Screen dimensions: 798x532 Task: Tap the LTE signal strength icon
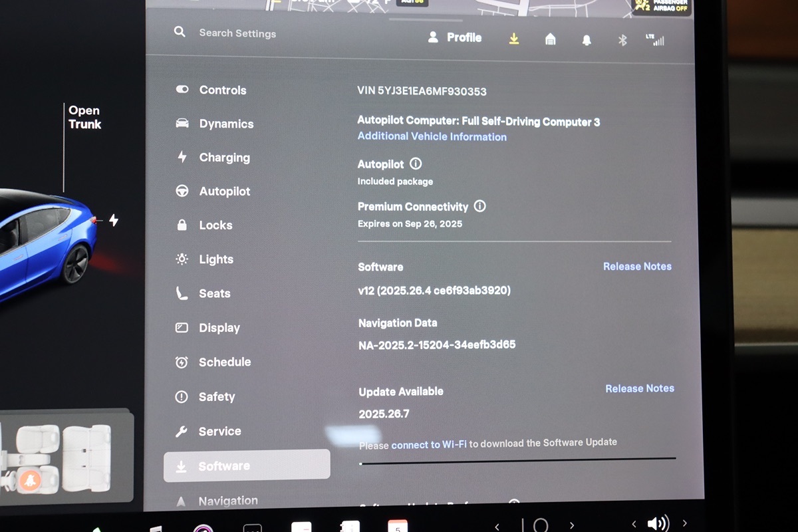click(x=655, y=40)
